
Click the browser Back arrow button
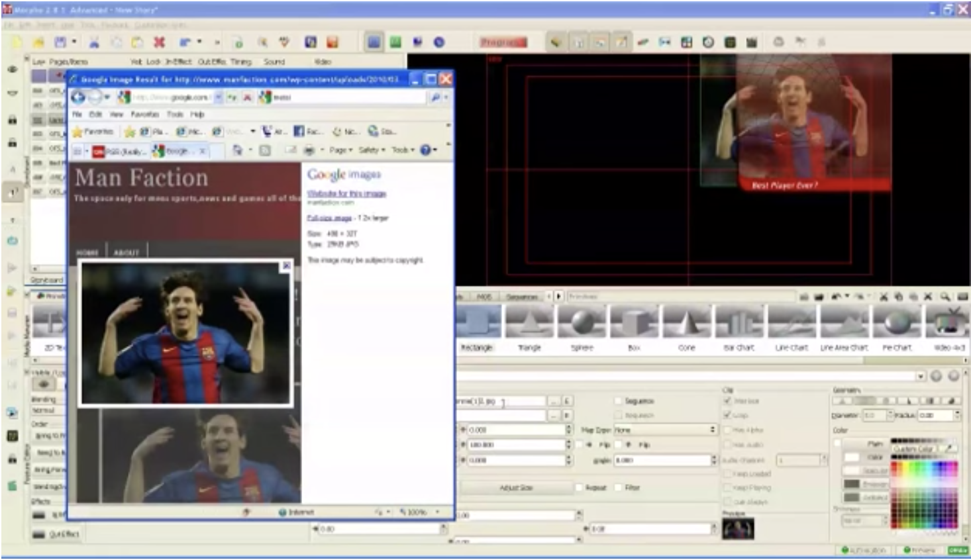point(79,97)
